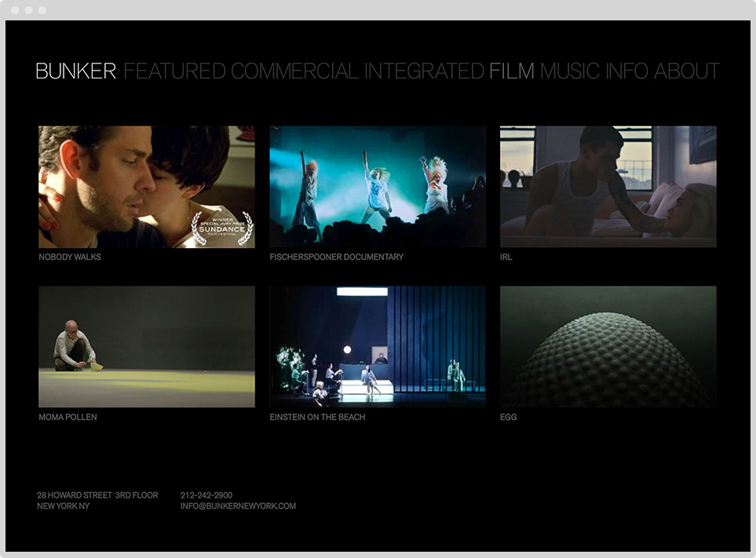This screenshot has width=756, height=558.
Task: Open the FEATURED navigation section
Action: tap(174, 71)
